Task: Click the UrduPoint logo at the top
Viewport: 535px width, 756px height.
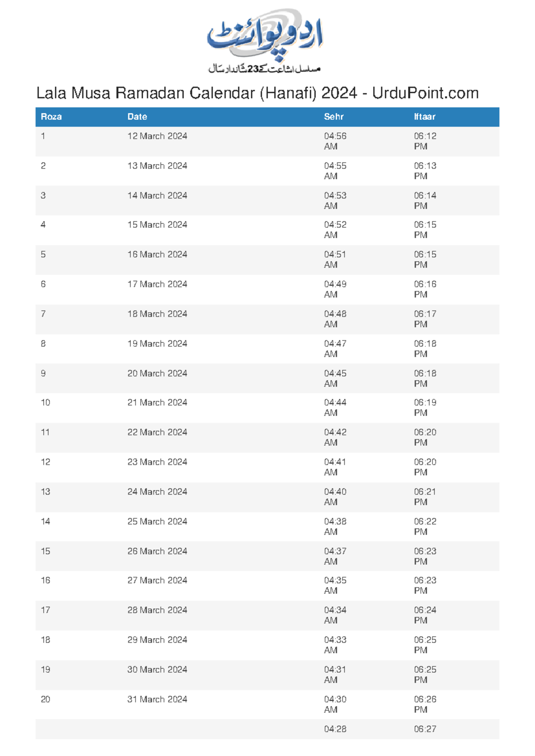Action: coord(265,37)
